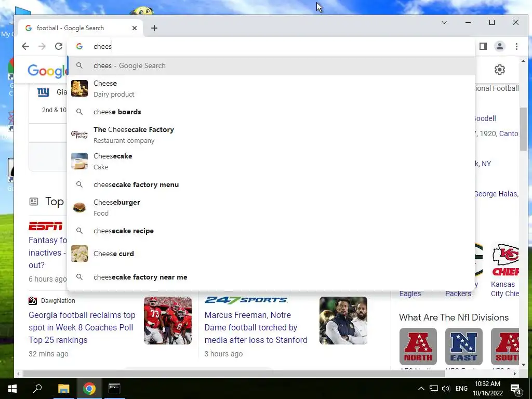Open the NFC East division tile
The width and height of the screenshot is (532, 399).
click(464, 347)
